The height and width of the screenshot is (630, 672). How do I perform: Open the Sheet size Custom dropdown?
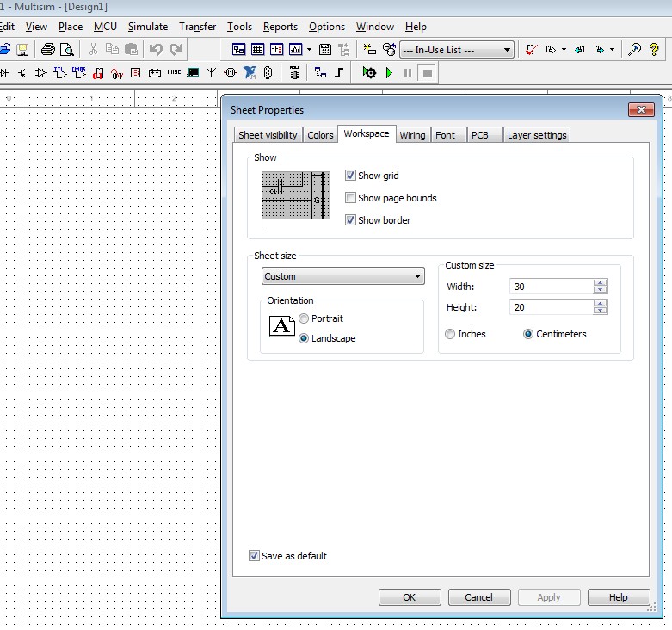coord(342,276)
